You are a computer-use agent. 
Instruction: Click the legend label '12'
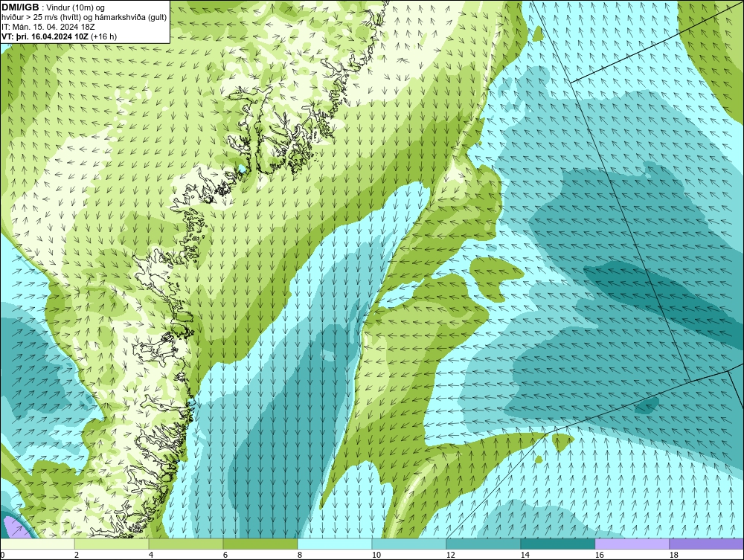click(x=450, y=555)
